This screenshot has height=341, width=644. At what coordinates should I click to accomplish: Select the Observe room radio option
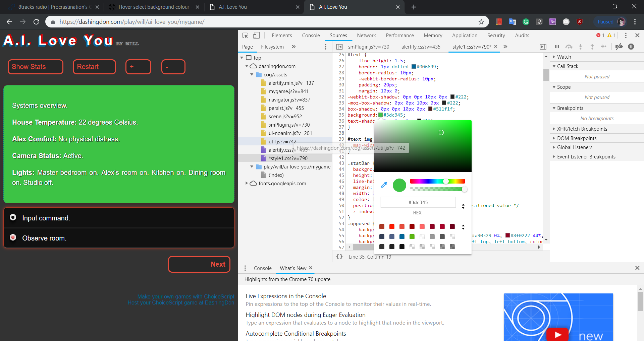click(13, 237)
